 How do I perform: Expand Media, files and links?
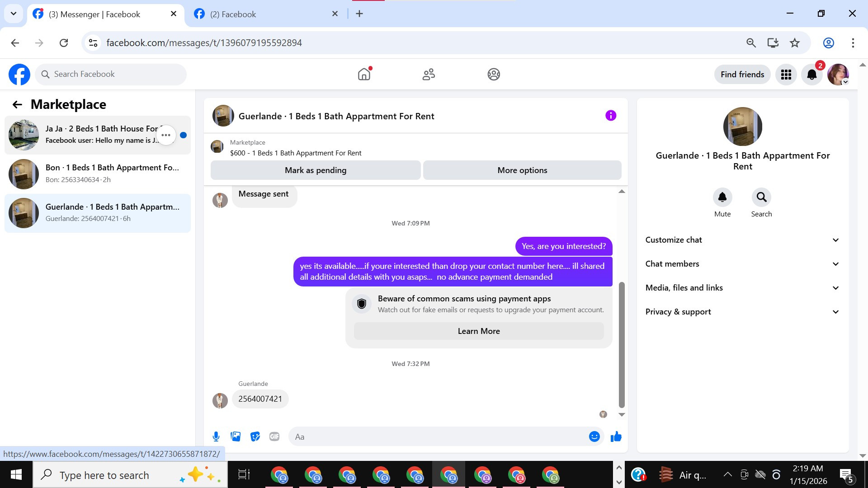point(742,288)
